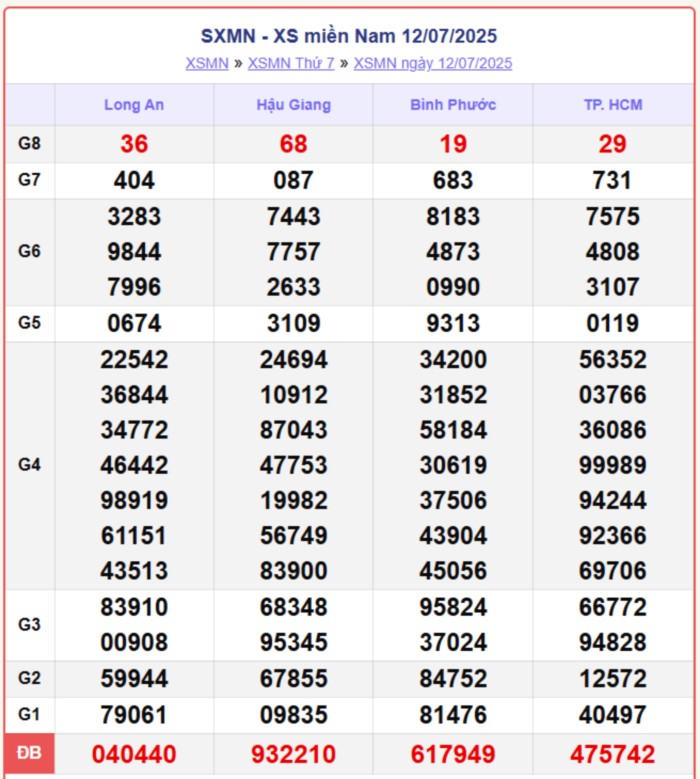The width and height of the screenshot is (700, 779).
Task: Click G4 number 61151
Action: point(133,535)
